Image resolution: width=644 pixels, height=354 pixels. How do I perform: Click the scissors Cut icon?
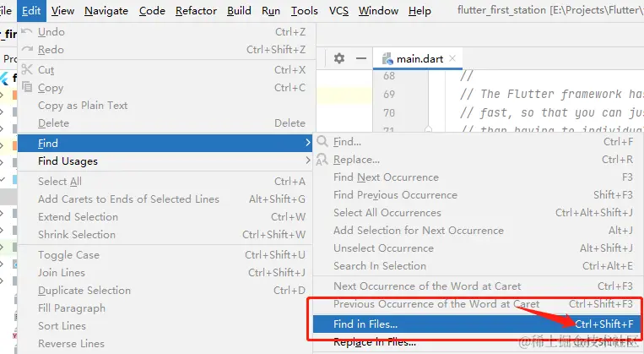click(27, 70)
